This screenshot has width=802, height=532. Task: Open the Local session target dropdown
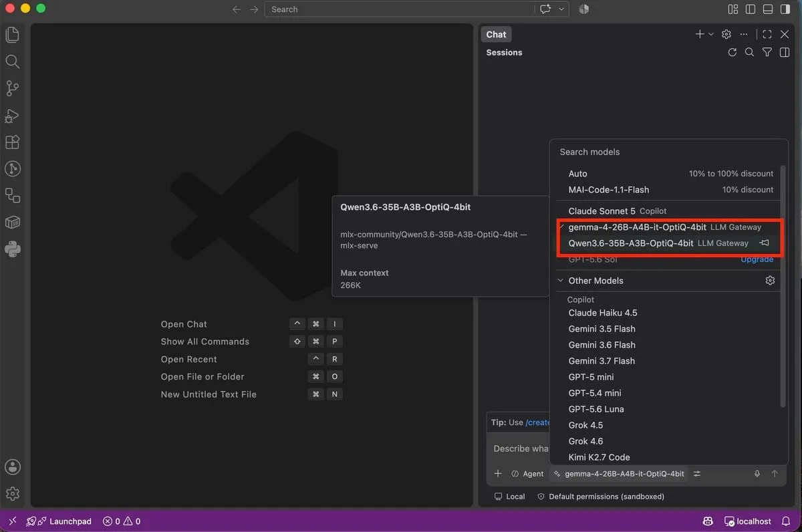[509, 497]
